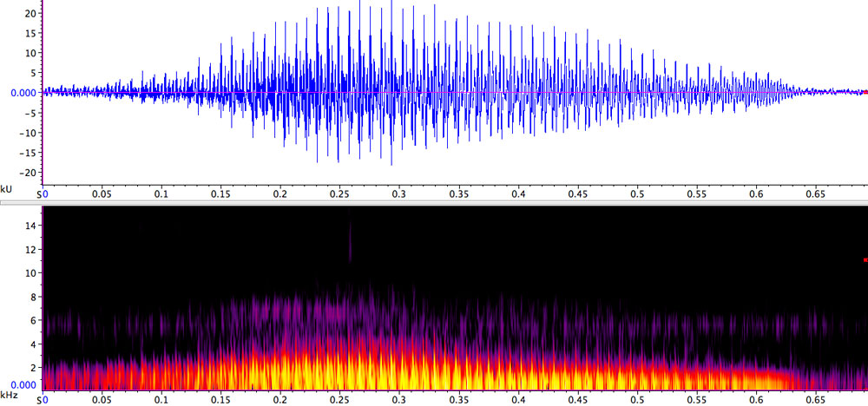Click the 20 label on the amplitude axis
Screen dimensions: 868x406
30,14
